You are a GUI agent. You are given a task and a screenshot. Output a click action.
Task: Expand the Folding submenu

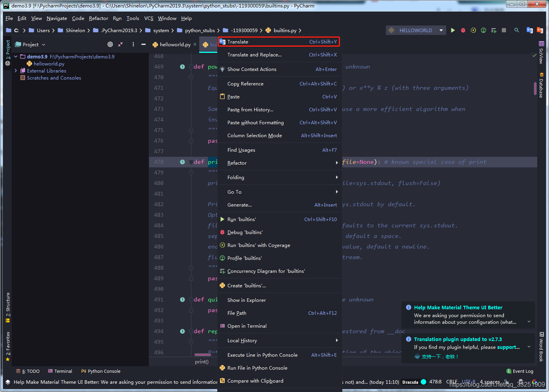coord(280,177)
